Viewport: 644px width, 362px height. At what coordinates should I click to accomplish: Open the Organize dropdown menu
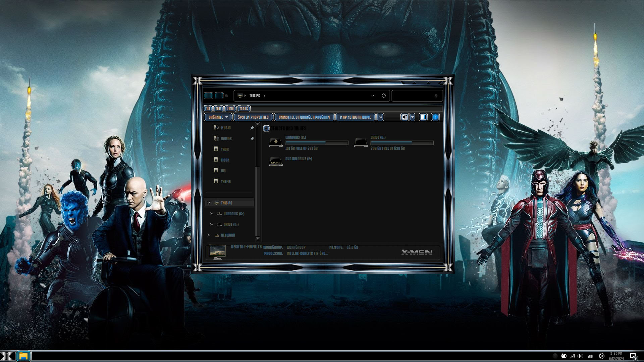point(218,117)
